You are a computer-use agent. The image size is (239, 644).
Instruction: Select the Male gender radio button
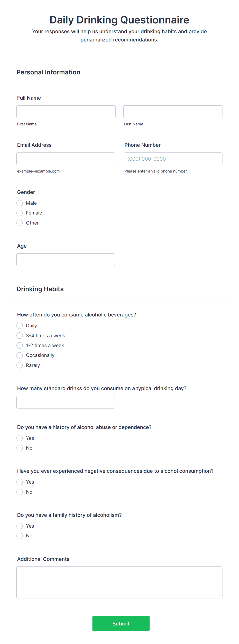pos(20,203)
